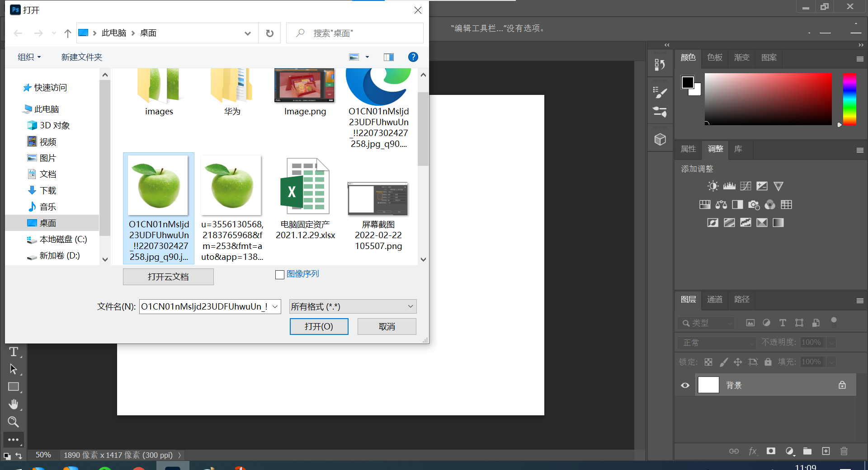Click the 打开(O) button
Image resolution: width=868 pixels, height=470 pixels.
[x=319, y=326]
